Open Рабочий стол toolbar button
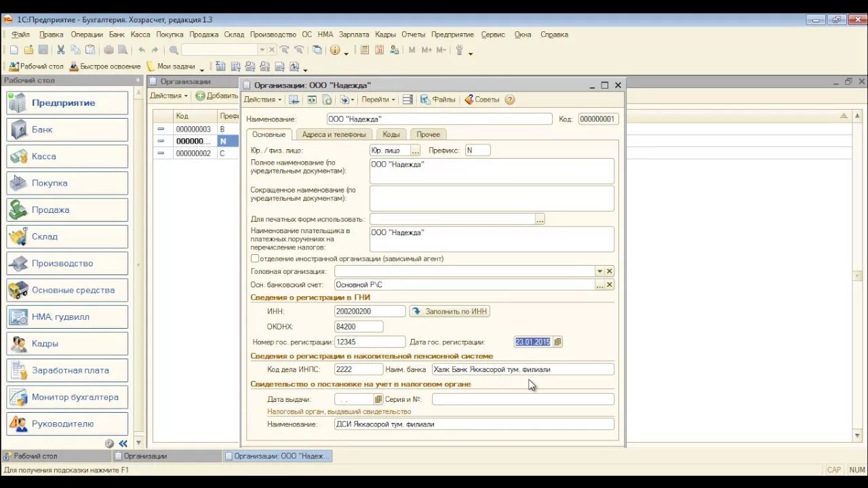This screenshot has width=868, height=488. point(36,66)
